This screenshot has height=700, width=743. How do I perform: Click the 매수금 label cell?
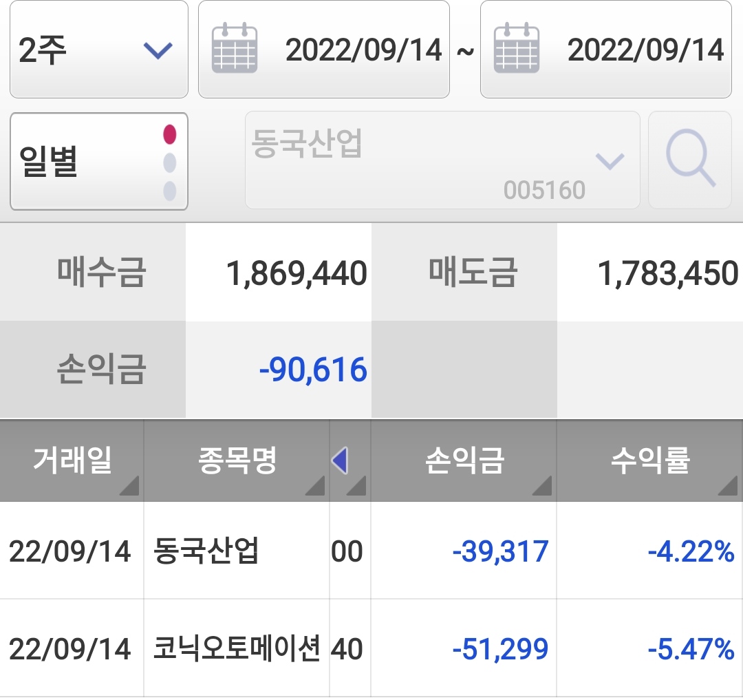pos(93,272)
